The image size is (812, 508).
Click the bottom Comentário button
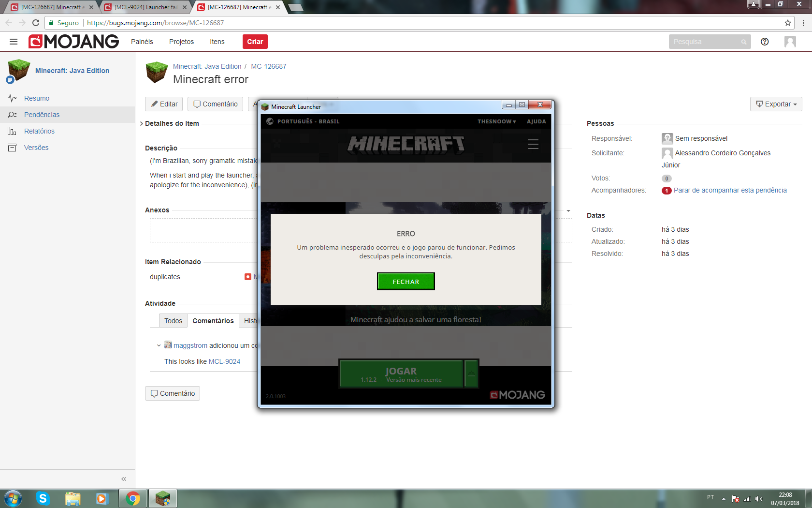click(x=173, y=393)
